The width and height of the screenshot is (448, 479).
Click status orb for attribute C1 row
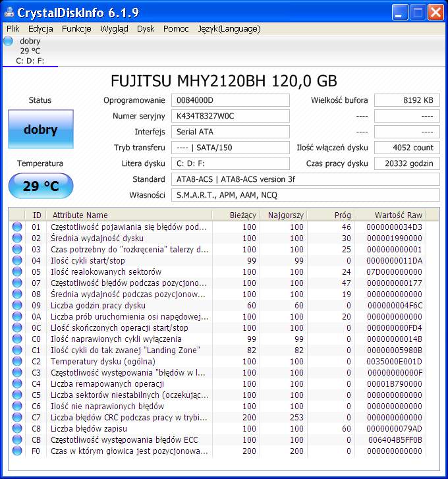pyautogui.click(x=17, y=350)
